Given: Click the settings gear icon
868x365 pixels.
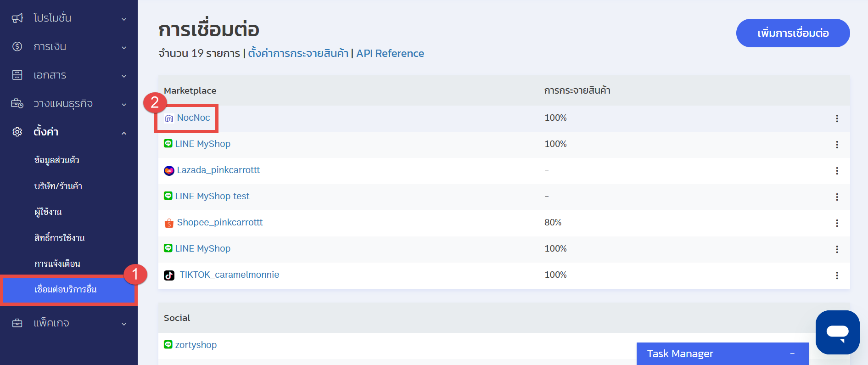Looking at the screenshot, I should point(17,132).
